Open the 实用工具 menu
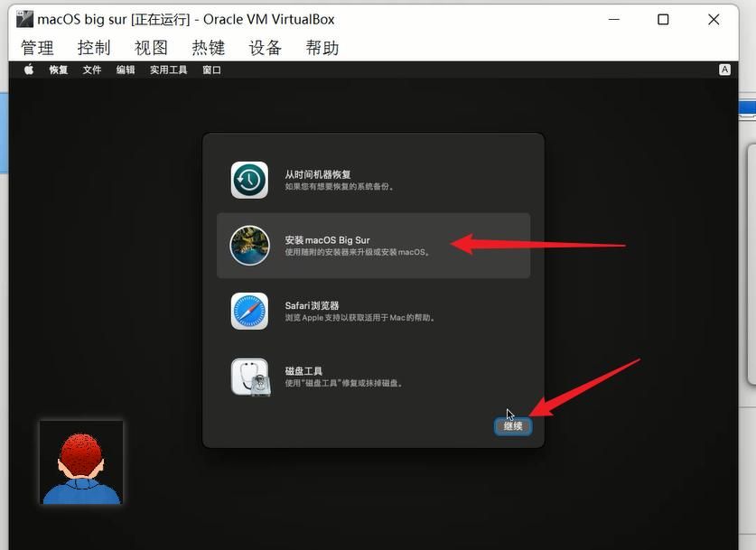 [168, 70]
